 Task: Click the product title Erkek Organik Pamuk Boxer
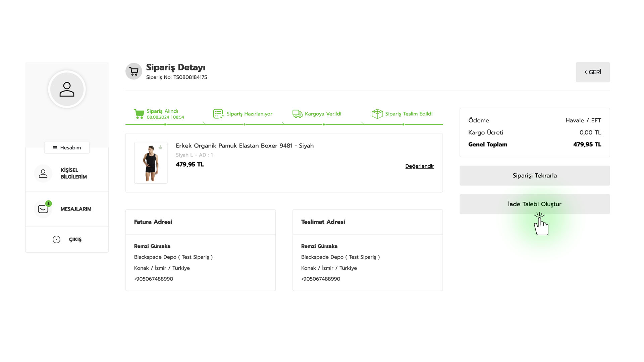point(245,146)
